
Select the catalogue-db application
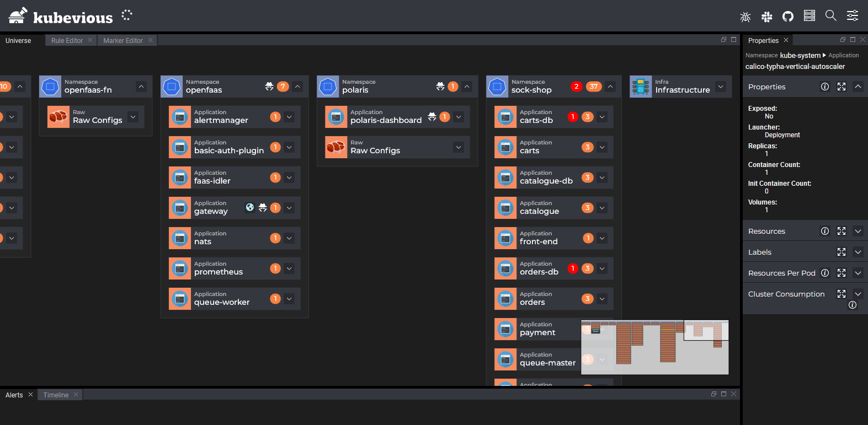[554, 177]
